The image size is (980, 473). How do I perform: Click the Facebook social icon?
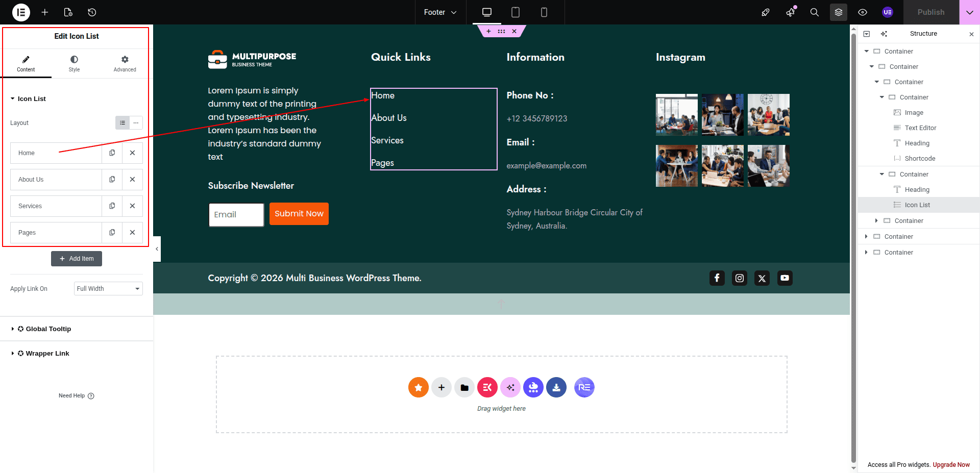click(x=717, y=278)
